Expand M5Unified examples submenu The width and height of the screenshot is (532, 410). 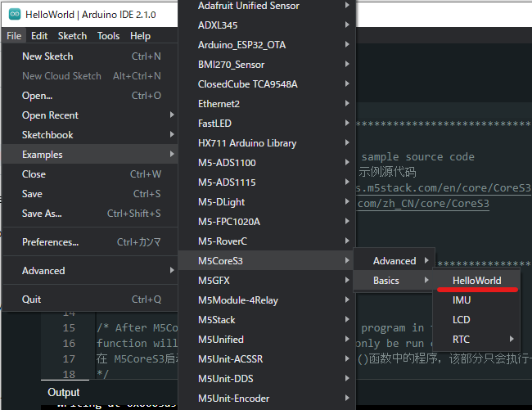point(267,340)
